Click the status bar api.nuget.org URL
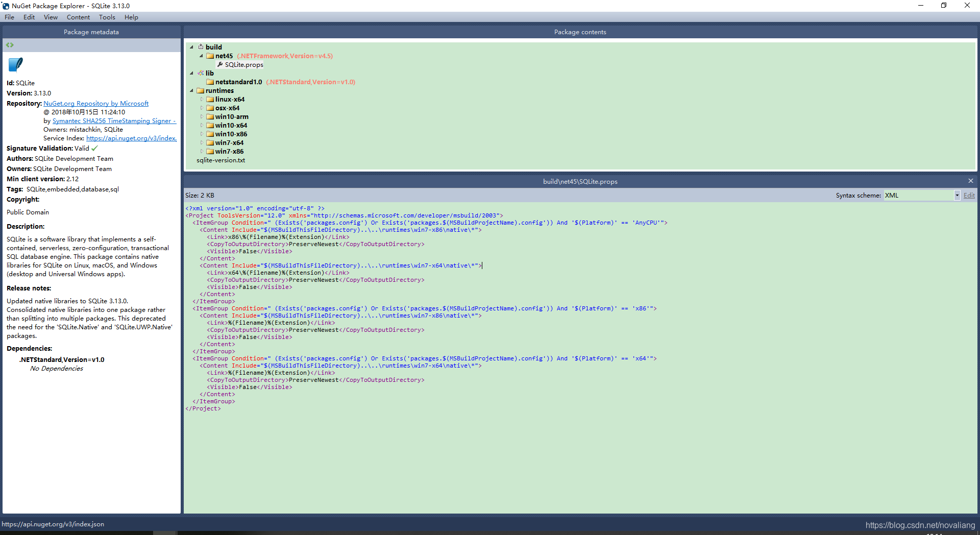This screenshot has height=535, width=980. (x=53, y=524)
